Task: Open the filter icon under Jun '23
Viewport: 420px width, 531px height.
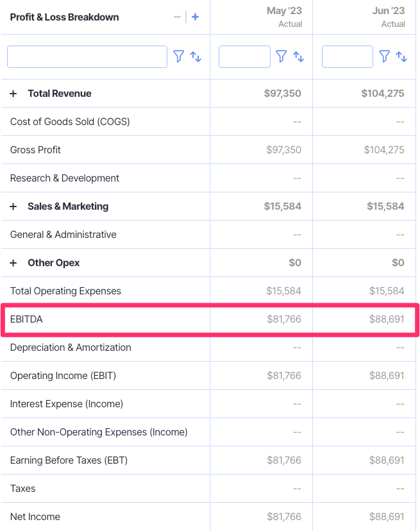Action: (384, 56)
